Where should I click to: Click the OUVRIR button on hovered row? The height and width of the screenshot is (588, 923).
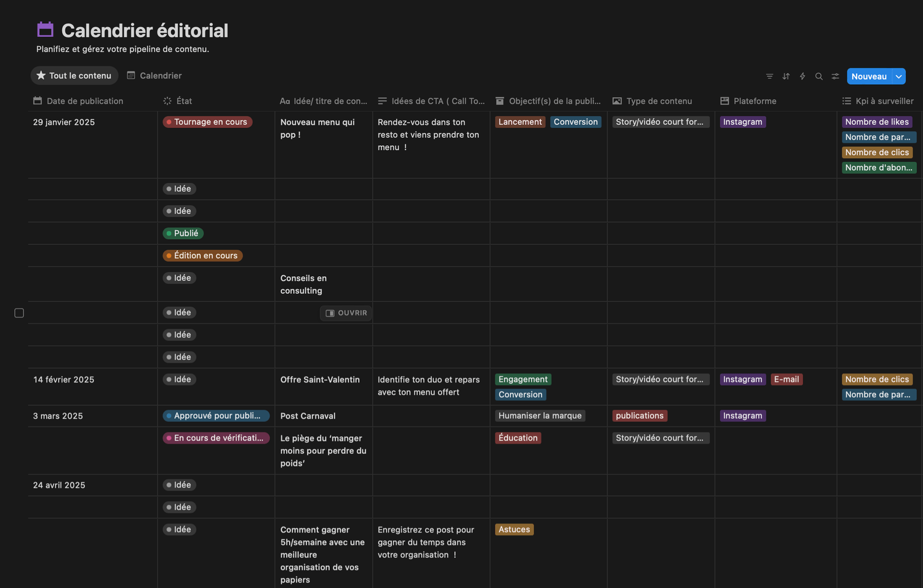[346, 313]
